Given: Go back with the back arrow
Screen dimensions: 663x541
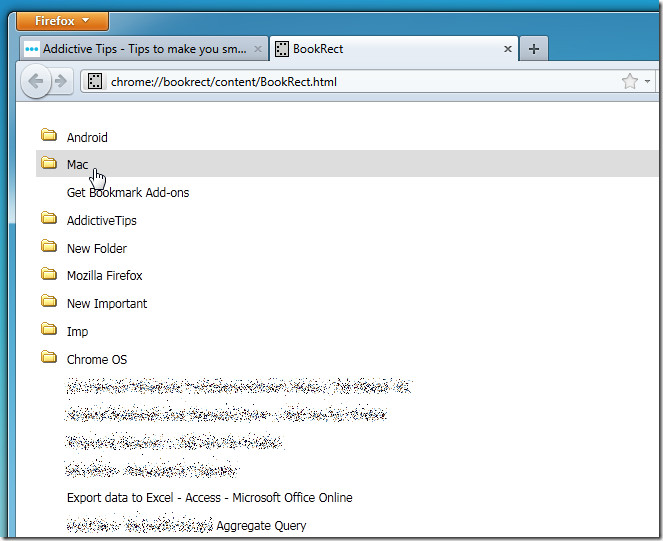Looking at the screenshot, I should (x=36, y=81).
